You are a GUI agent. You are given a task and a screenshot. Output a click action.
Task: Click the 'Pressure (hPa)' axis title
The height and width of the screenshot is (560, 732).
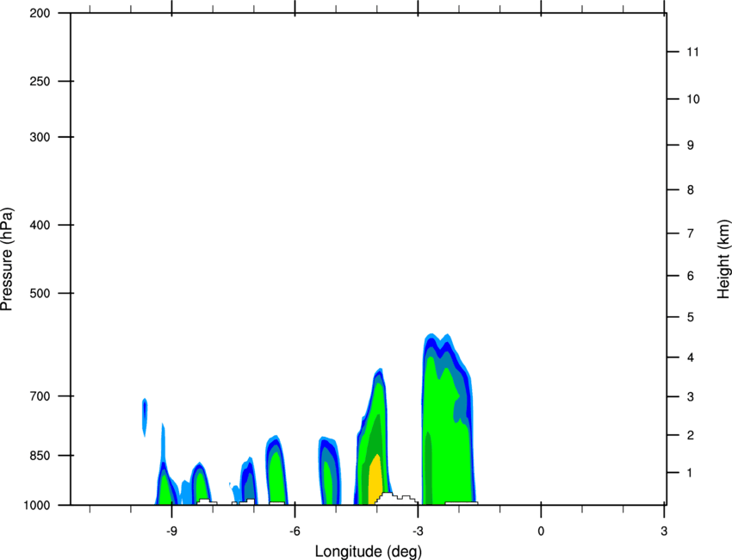tap(7, 259)
